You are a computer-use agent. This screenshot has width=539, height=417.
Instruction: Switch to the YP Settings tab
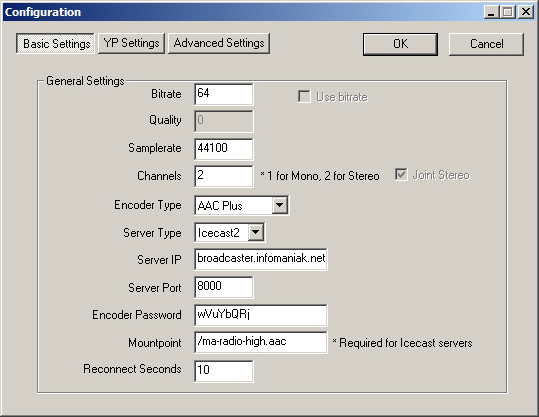(131, 43)
